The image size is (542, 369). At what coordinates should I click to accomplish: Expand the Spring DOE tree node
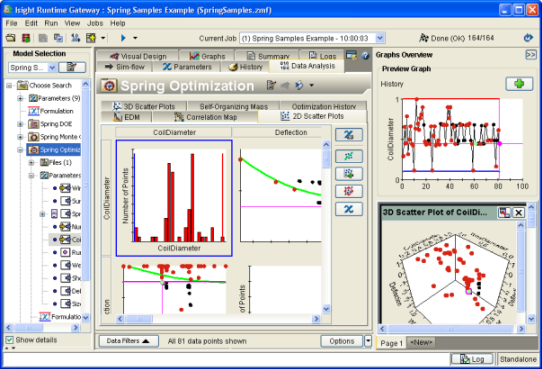point(20,124)
